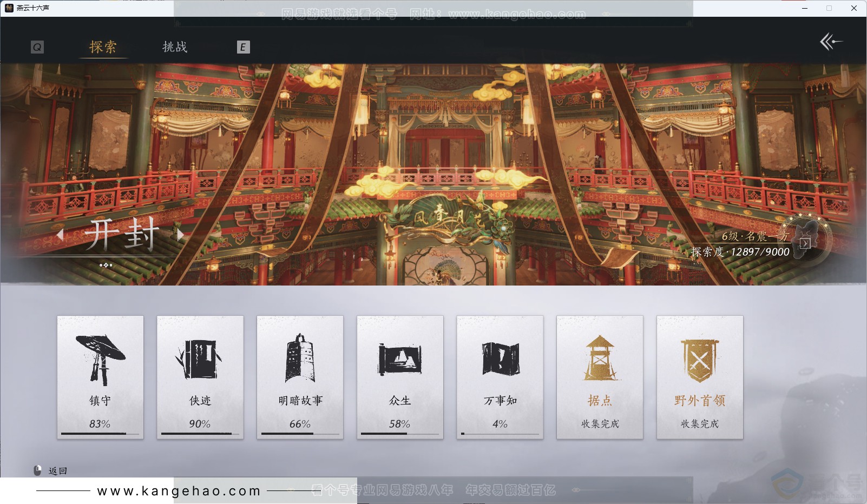Click the 66% progress bar on 明暗故事
Screen dimensions: 867x504
pos(300,434)
